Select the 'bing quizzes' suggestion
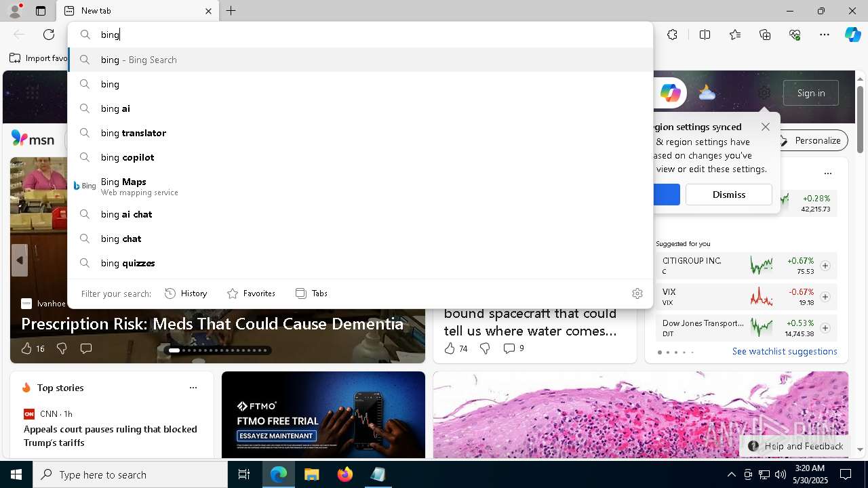Screen dimensions: 868x488 [x=360, y=263]
